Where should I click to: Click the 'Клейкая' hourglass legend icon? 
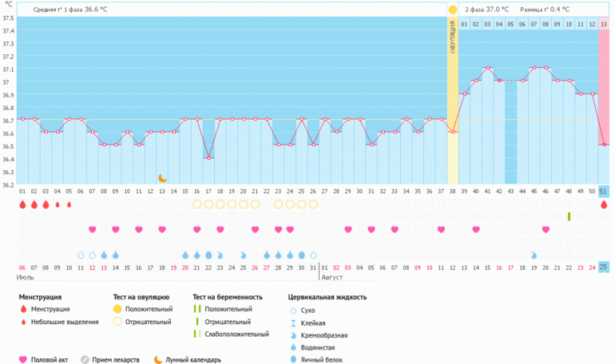293,322
